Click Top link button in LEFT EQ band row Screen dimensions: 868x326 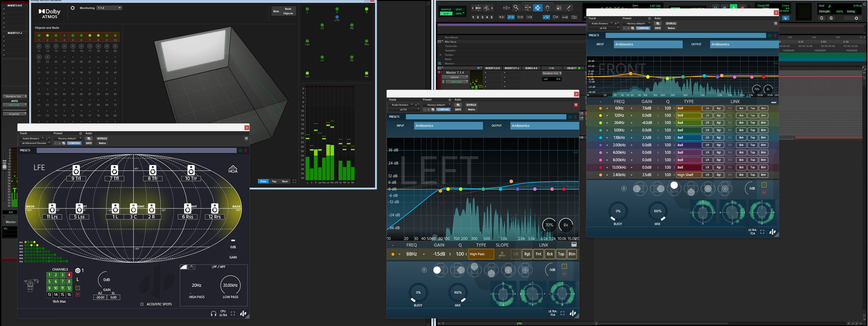tap(561, 254)
